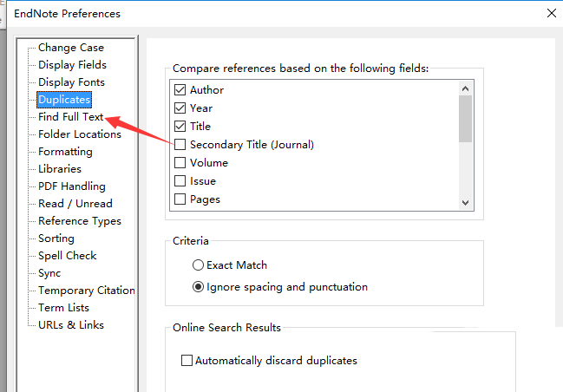Select Find Full Text category
Screen dimensions: 563x392
70,117
